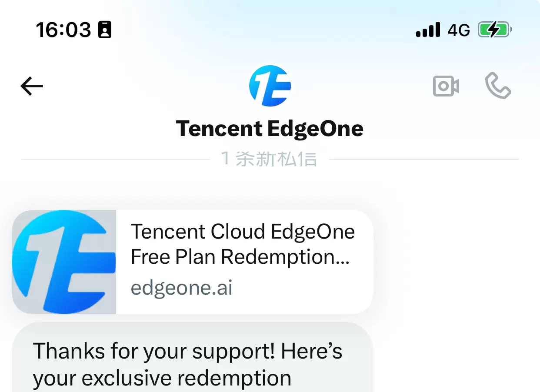This screenshot has width=540, height=392.
Task: Tap the 16:03 status bar clock
Action: (x=63, y=30)
